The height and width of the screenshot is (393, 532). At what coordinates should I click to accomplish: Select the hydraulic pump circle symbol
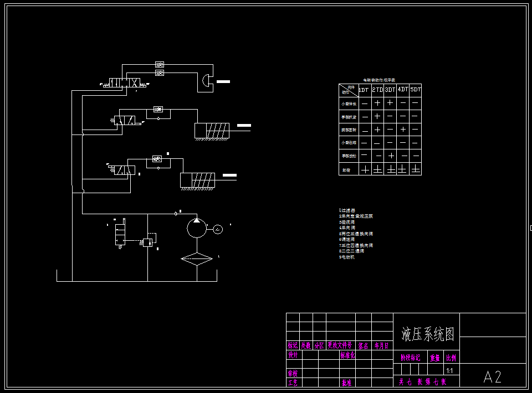pyautogui.click(x=197, y=228)
